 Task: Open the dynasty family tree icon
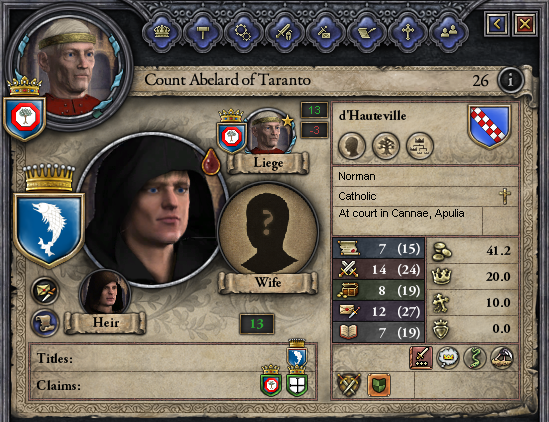pyautogui.click(x=385, y=145)
